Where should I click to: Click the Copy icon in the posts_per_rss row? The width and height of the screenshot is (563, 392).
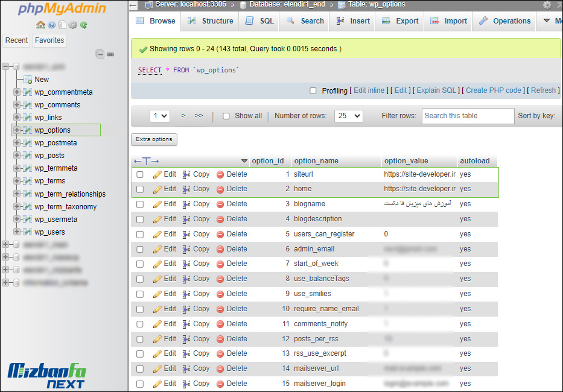coord(186,339)
